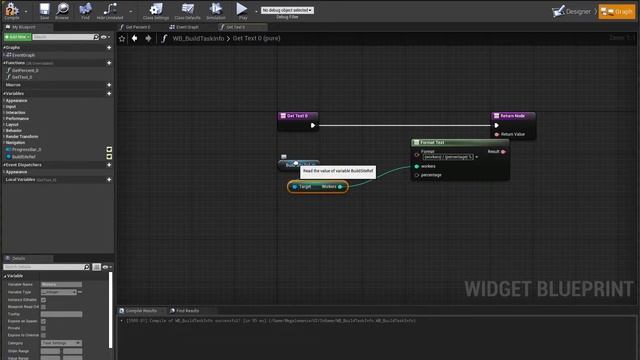Select GetPercent_0 function in the list
This screenshot has height=360, width=640.
[x=24, y=70]
